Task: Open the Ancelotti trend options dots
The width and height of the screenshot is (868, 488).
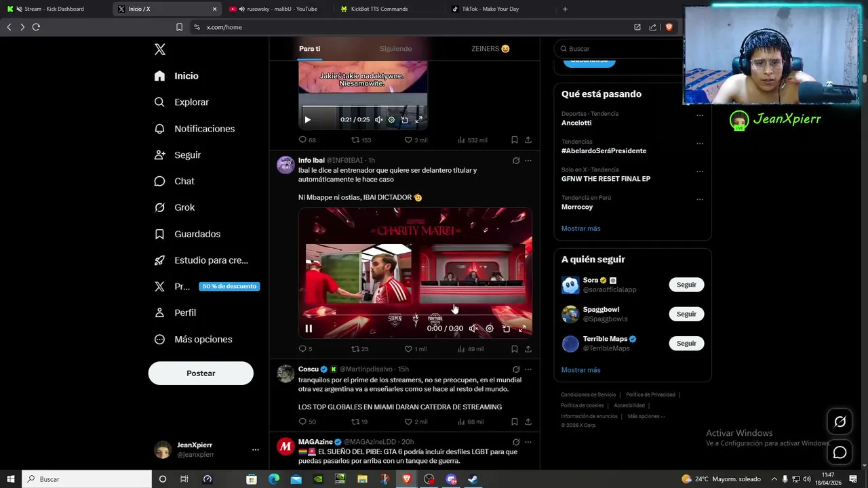Action: pyautogui.click(x=700, y=115)
